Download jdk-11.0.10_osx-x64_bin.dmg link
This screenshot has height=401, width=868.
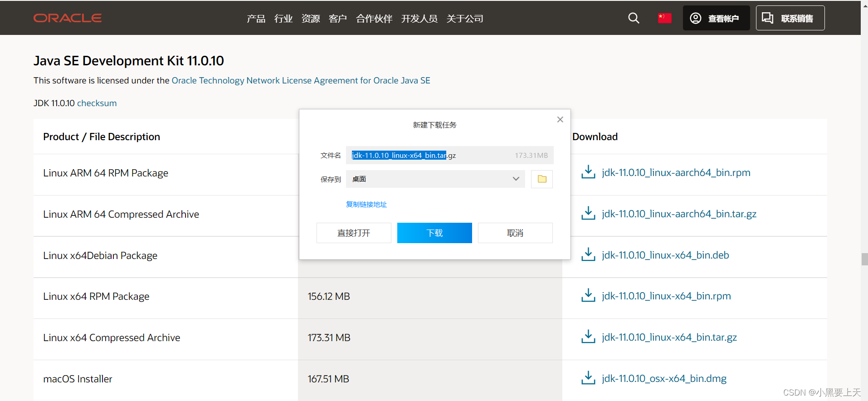click(664, 378)
